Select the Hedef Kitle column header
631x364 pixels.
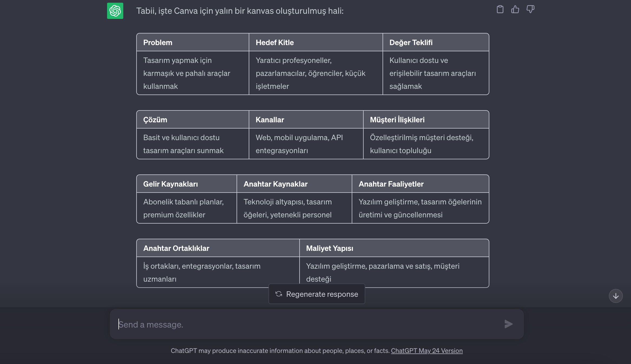click(x=275, y=43)
